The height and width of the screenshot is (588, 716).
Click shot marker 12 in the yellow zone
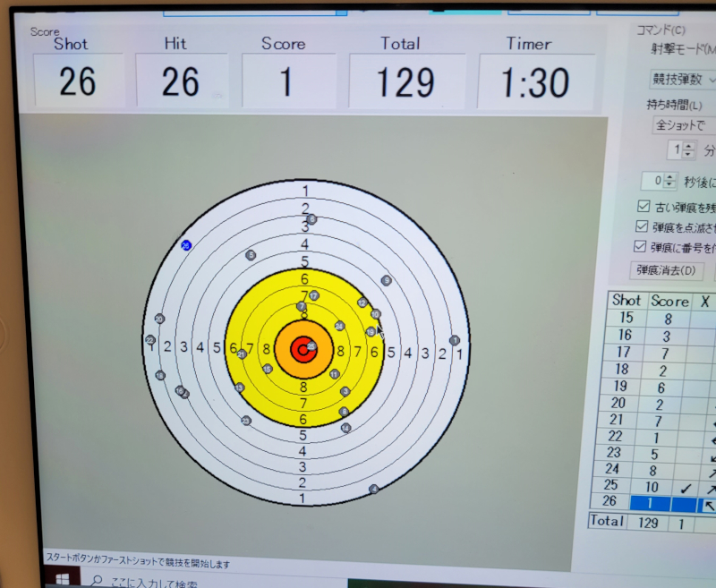pyautogui.click(x=362, y=303)
